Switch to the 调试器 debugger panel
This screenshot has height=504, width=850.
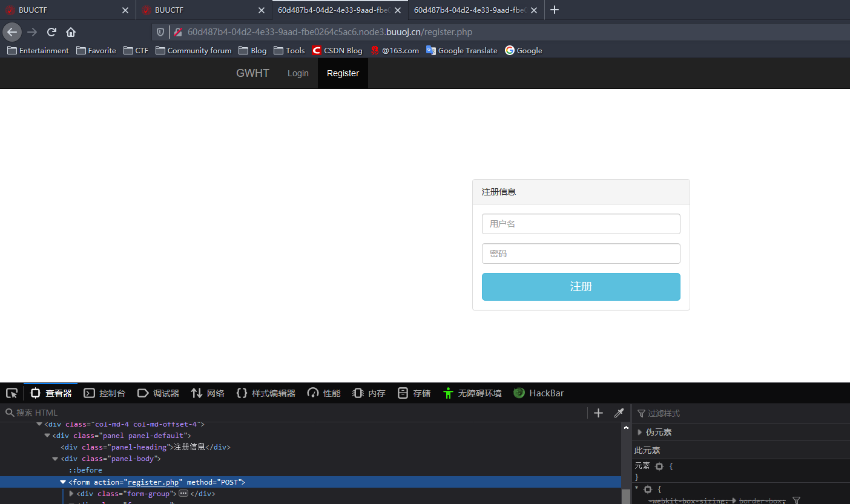(158, 393)
